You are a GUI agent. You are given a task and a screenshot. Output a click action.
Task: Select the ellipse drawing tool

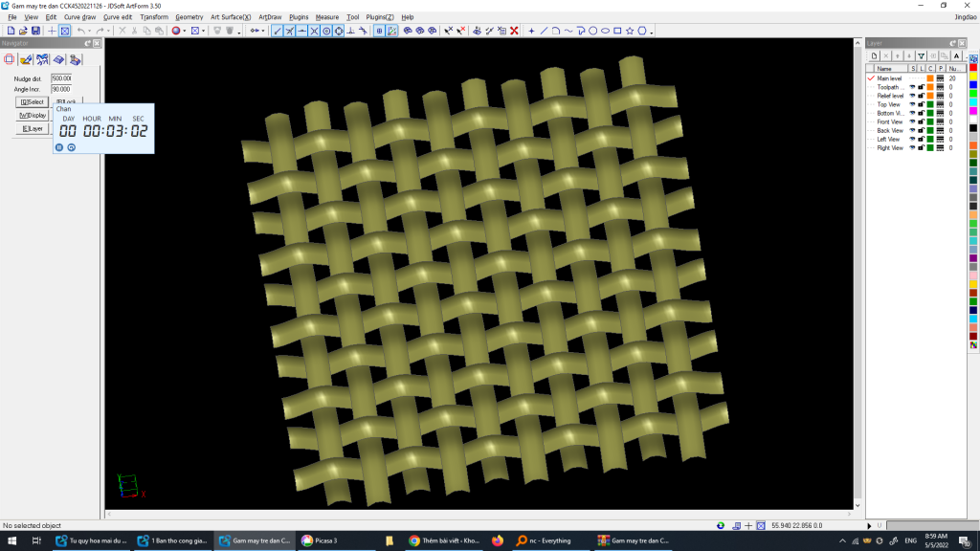click(x=605, y=31)
